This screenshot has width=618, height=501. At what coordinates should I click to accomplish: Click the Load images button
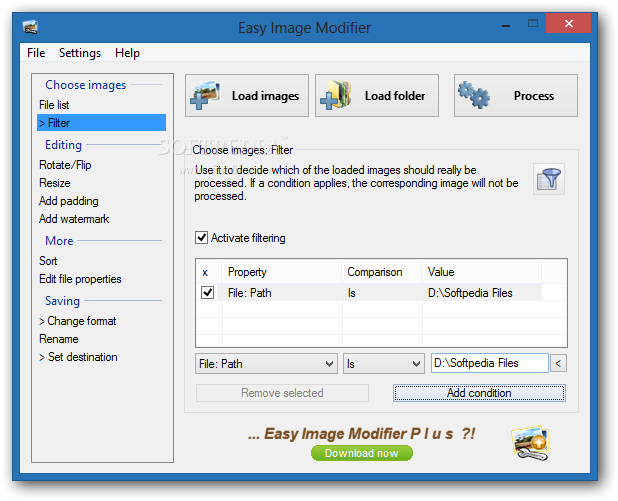click(x=247, y=96)
